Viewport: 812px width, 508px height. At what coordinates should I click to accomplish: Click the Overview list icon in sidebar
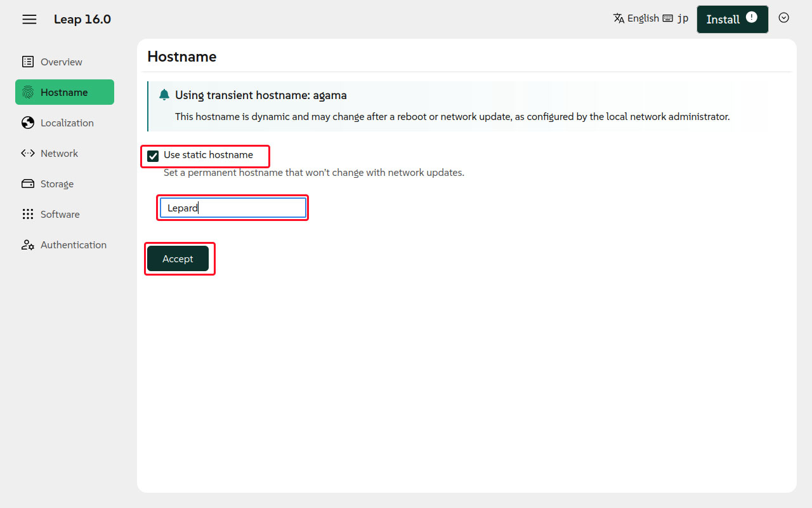coord(28,62)
